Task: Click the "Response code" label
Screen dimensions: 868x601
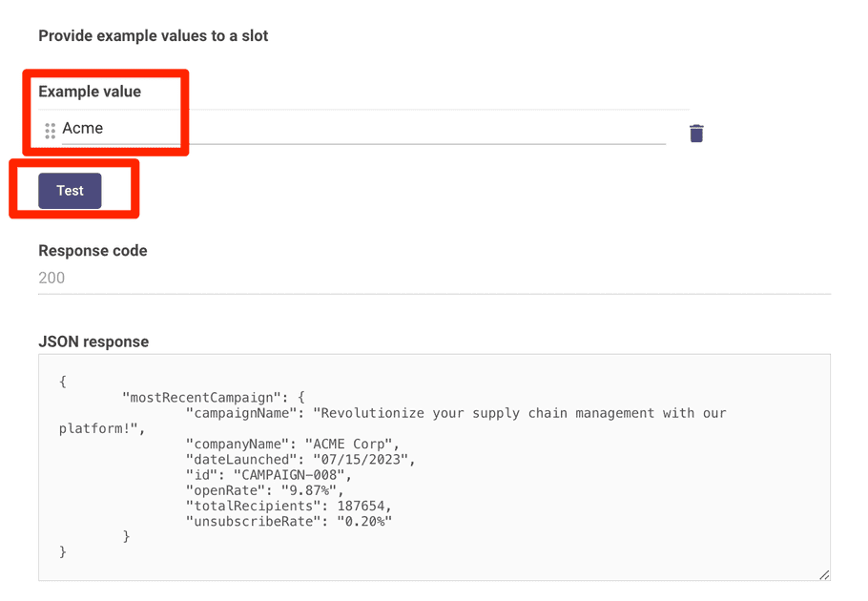Action: 93,251
